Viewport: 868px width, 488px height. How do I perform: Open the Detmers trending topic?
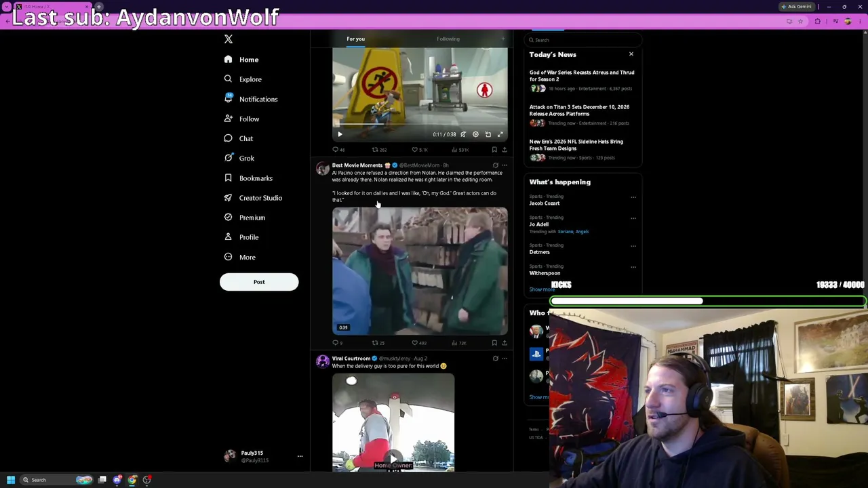(540, 252)
